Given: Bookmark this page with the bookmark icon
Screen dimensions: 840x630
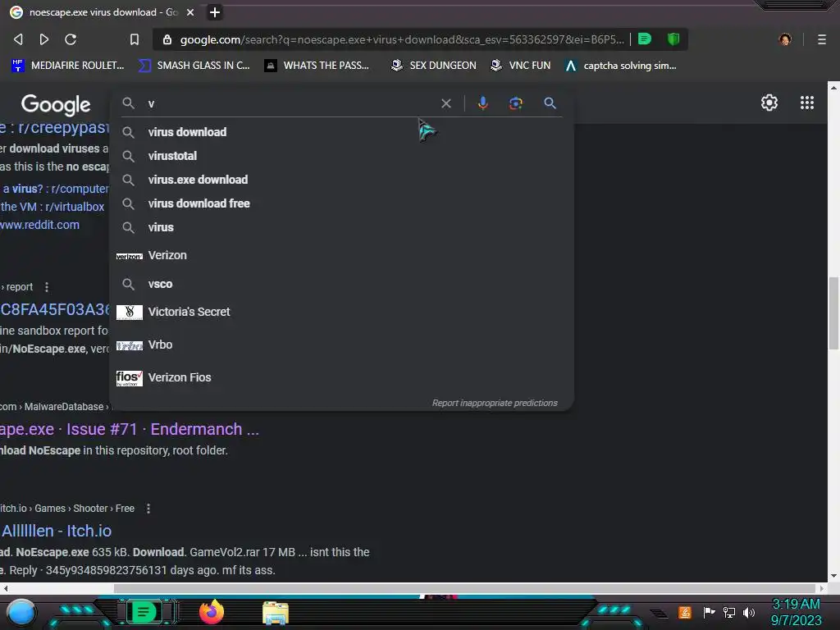Looking at the screenshot, I should [134, 39].
